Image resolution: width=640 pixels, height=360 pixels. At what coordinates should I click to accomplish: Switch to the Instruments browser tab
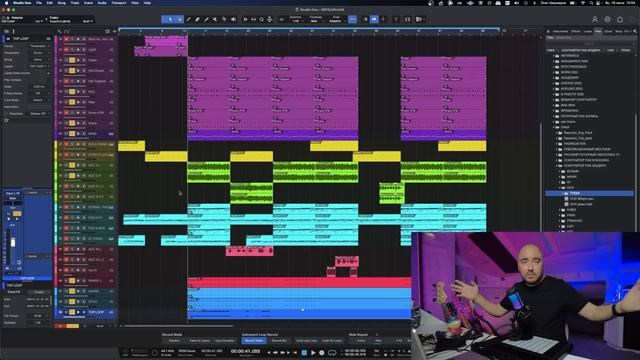click(x=560, y=31)
